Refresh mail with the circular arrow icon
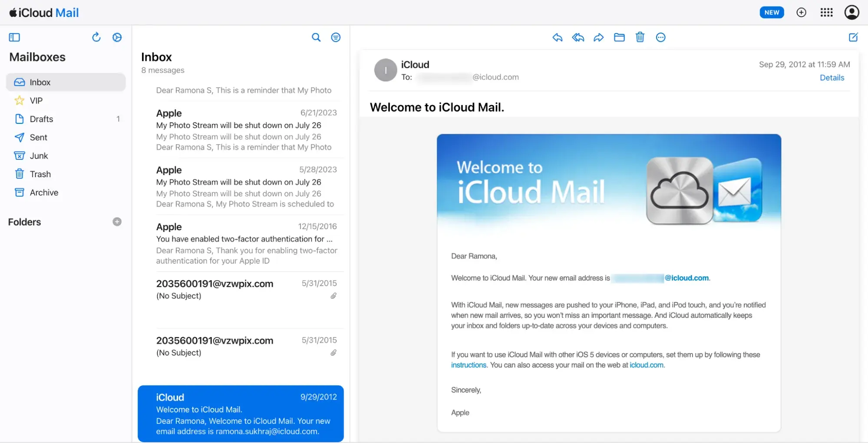The height and width of the screenshot is (443, 868). click(96, 37)
